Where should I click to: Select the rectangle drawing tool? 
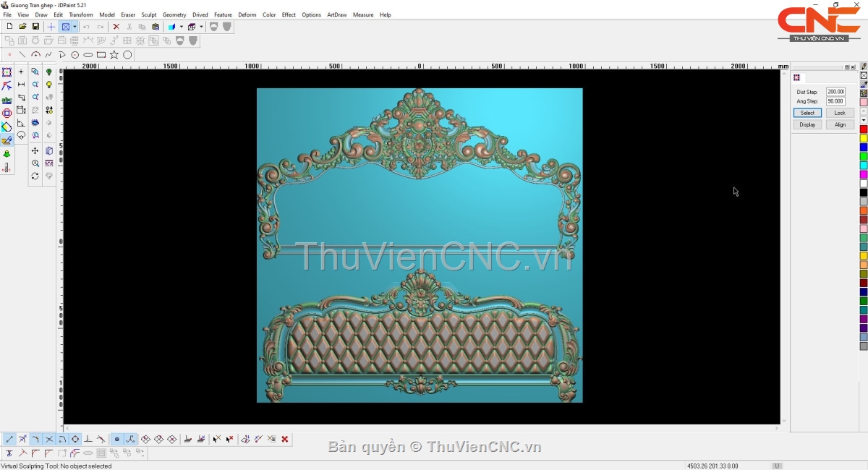pos(101,55)
